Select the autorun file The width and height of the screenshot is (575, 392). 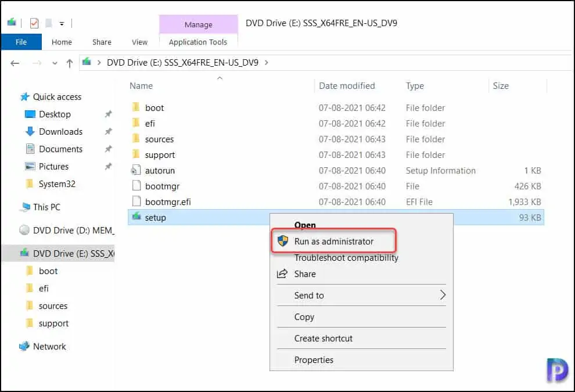160,171
